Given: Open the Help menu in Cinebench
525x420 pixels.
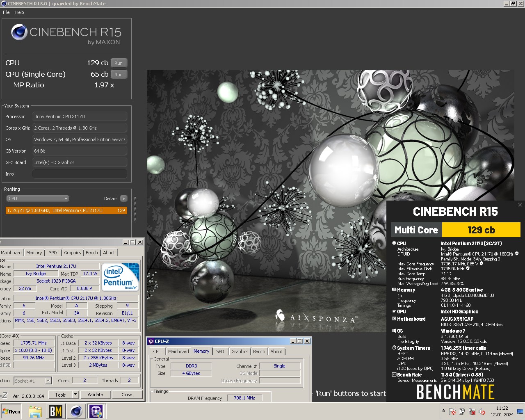Looking at the screenshot, I should pyautogui.click(x=20, y=12).
